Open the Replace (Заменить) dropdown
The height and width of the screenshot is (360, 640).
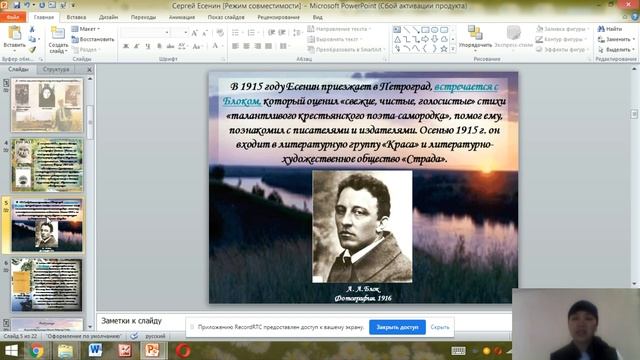[x=616, y=39]
